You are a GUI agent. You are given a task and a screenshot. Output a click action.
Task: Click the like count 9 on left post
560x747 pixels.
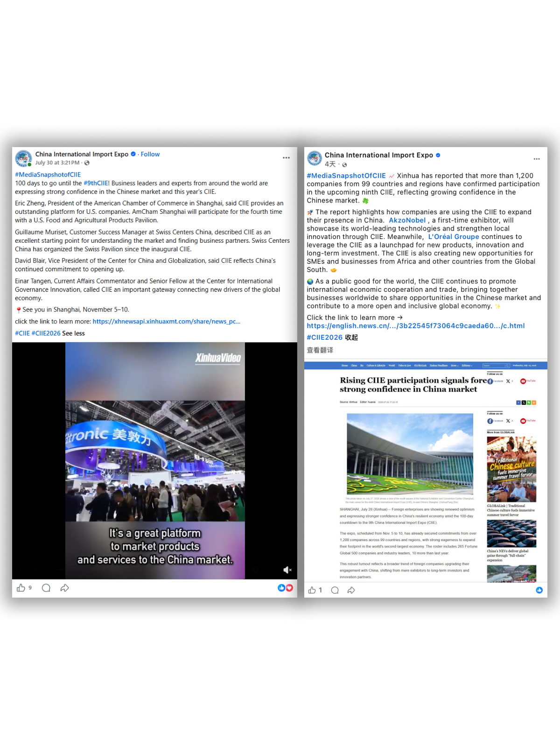(x=30, y=588)
